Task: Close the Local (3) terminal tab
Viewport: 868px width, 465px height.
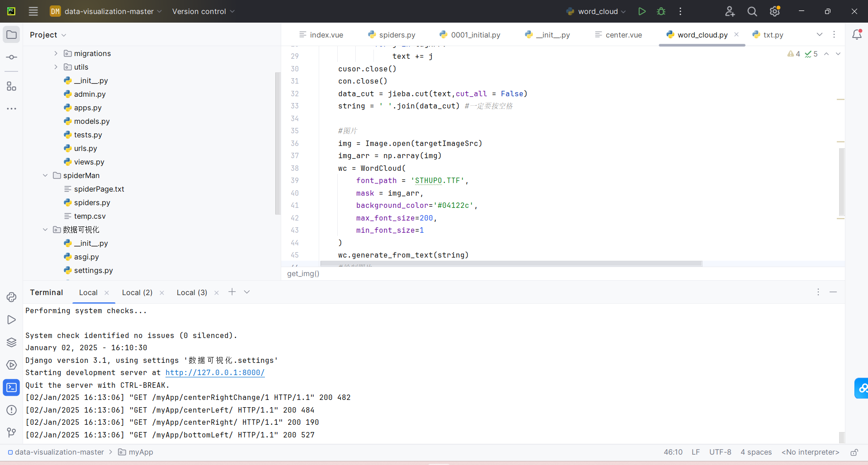Action: coord(217,293)
